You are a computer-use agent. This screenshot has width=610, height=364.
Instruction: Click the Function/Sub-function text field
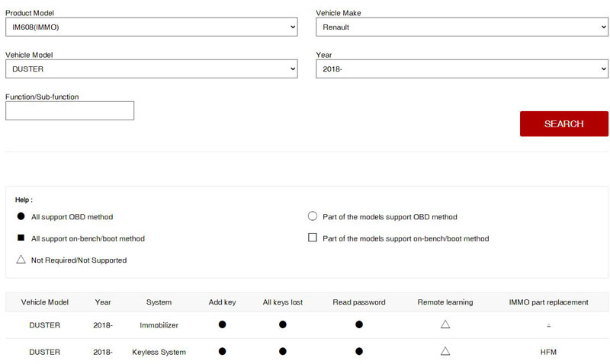69,110
